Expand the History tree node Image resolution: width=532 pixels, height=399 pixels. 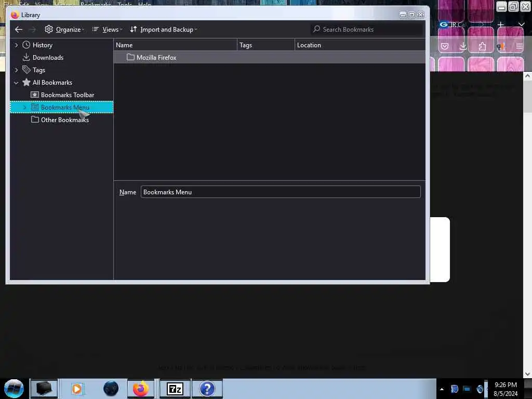(16, 45)
